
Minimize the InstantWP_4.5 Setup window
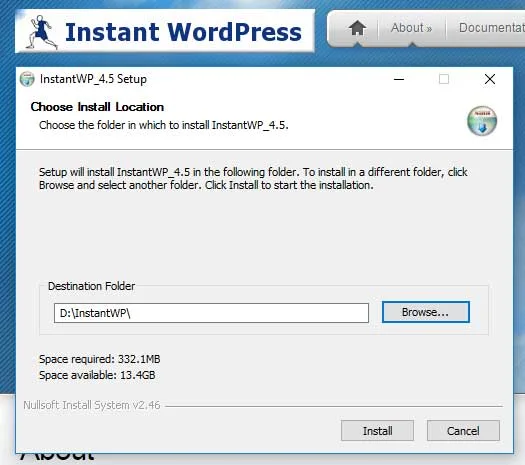[x=399, y=79]
